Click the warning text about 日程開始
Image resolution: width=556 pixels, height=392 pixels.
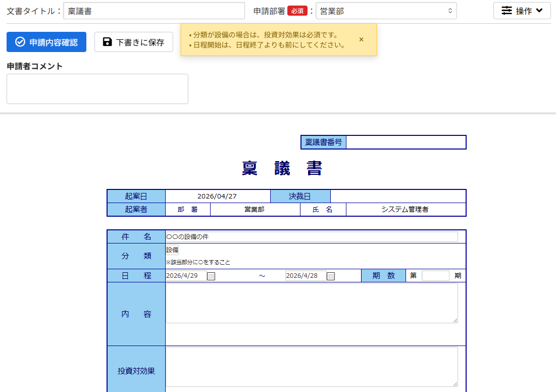pos(269,45)
